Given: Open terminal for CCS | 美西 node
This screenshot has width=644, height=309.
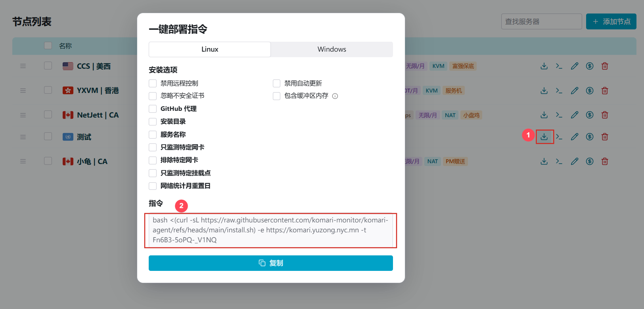Looking at the screenshot, I should 559,66.
